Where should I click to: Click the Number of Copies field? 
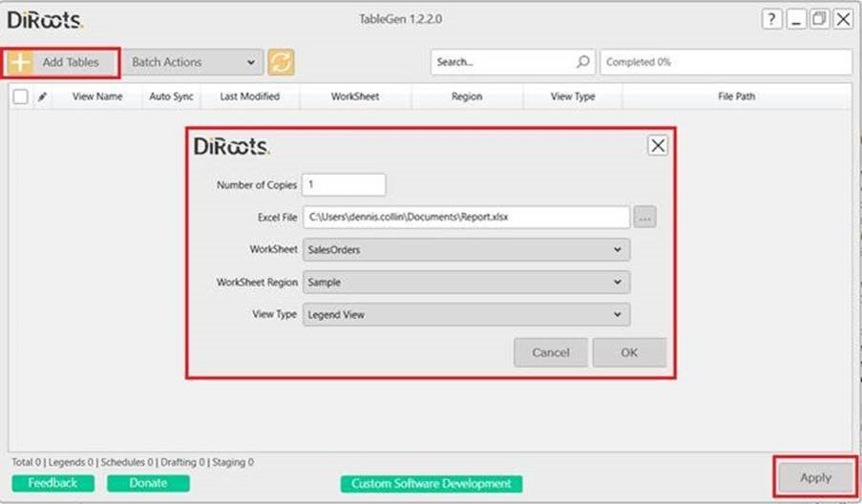pyautogui.click(x=344, y=184)
